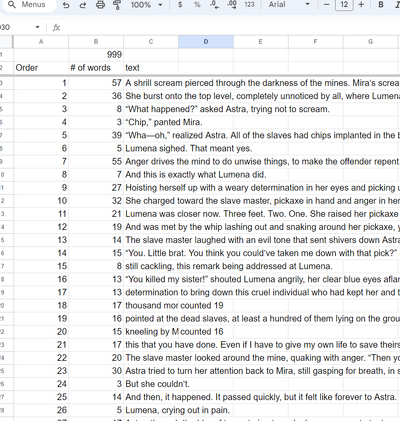Click the 'A shrill scream pierced' text cell

pyautogui.click(x=262, y=83)
